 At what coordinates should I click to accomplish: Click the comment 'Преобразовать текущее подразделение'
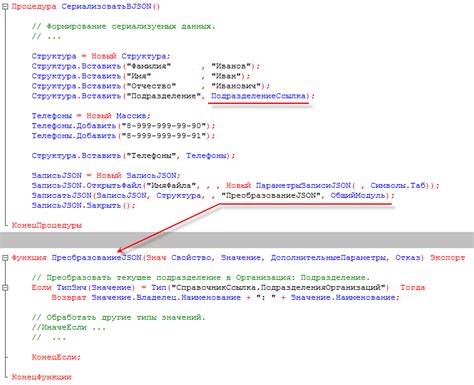click(201, 277)
